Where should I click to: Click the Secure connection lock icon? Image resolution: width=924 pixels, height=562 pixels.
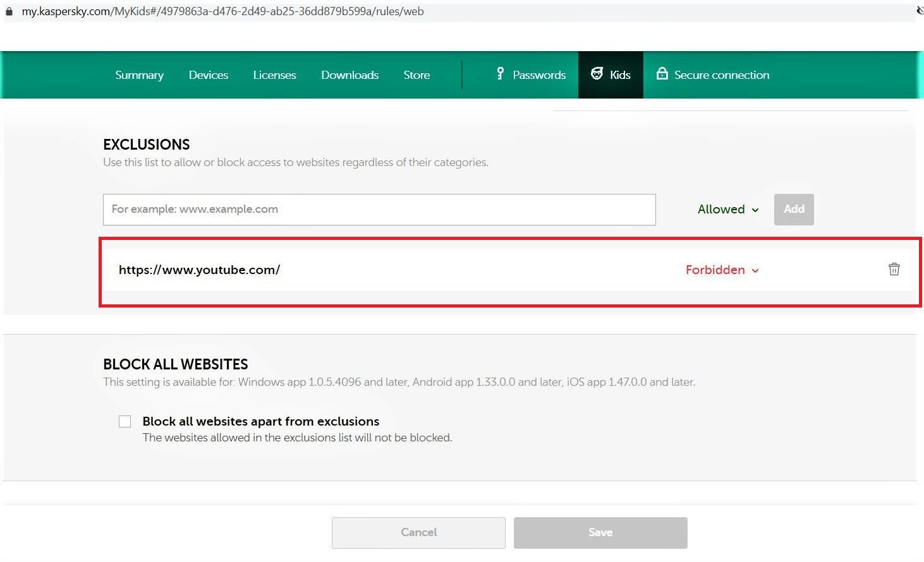point(662,74)
